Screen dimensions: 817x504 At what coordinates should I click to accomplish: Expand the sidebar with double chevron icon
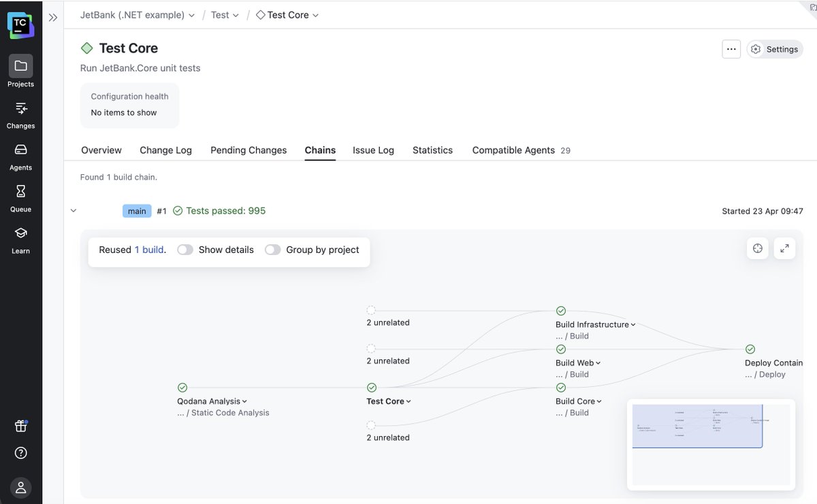(x=53, y=18)
